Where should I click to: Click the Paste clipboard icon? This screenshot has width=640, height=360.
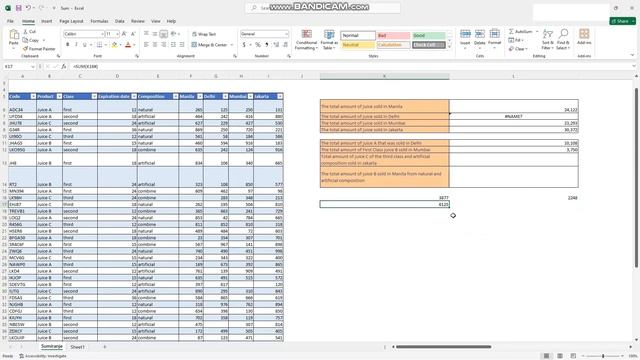(14, 35)
